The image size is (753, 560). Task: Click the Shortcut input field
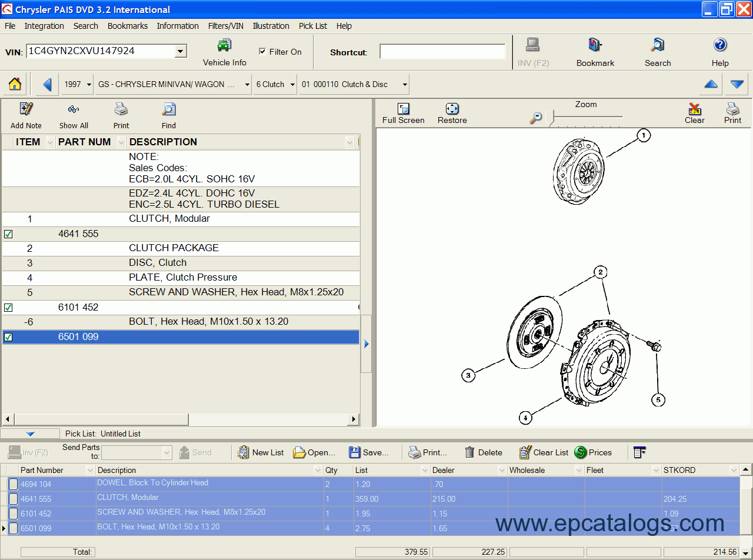coord(442,52)
